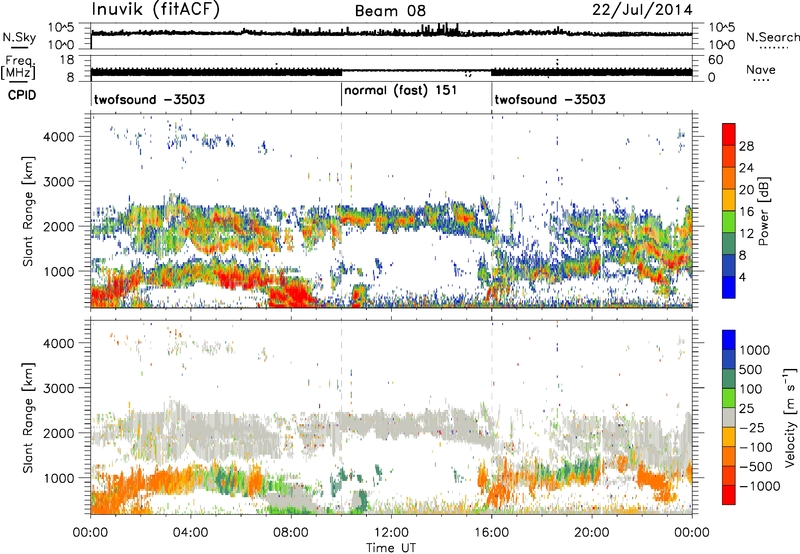This screenshot has width=800, height=554.
Task: Click the velocity panel 'Slant Range [km]' axis title
Action: (29, 418)
